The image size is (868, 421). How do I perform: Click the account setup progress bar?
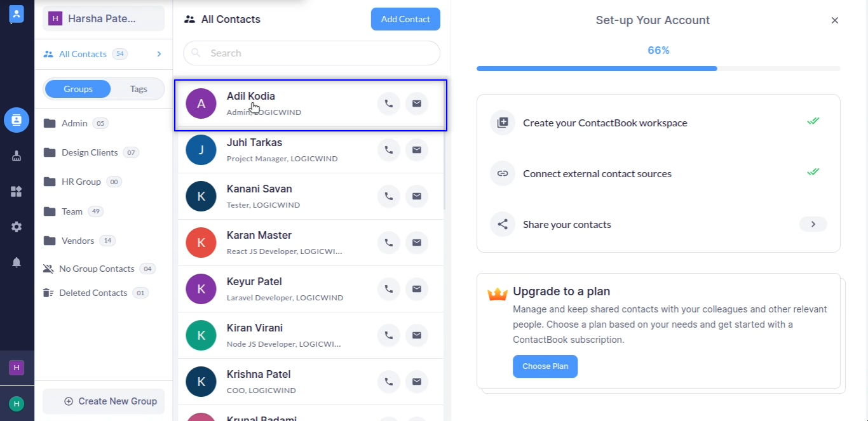click(x=658, y=69)
